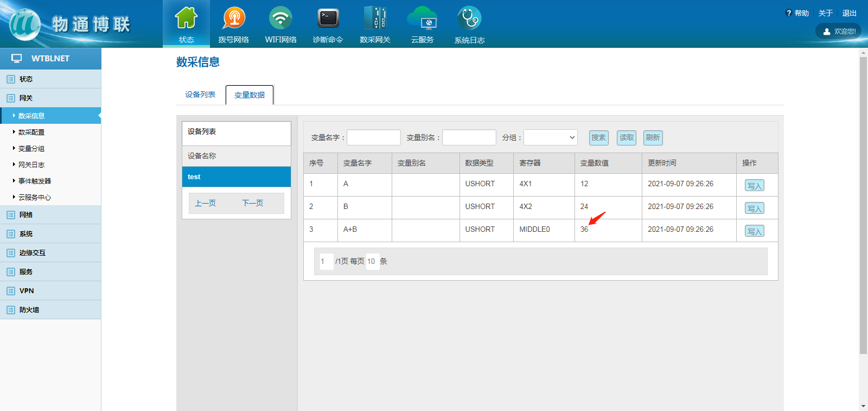Click the page number input field
Viewport: 868px width, 411px height.
point(327,262)
